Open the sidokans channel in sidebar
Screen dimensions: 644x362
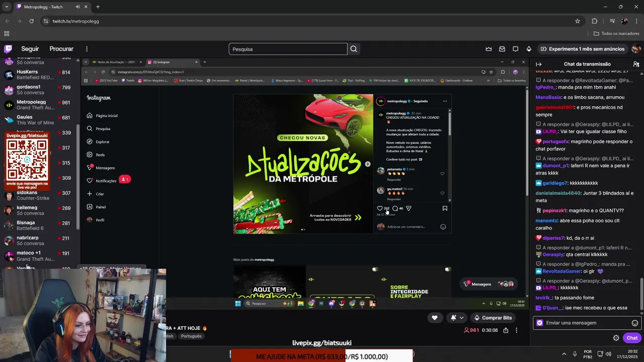click(39, 195)
